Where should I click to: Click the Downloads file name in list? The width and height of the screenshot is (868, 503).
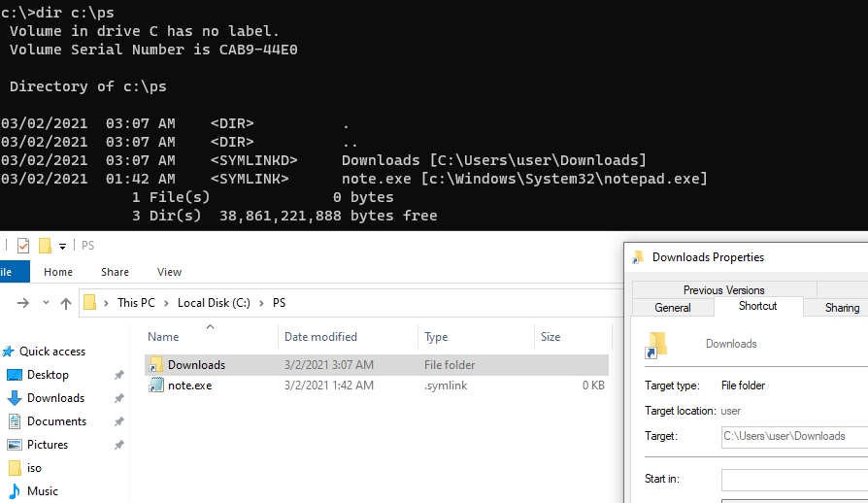tap(196, 365)
